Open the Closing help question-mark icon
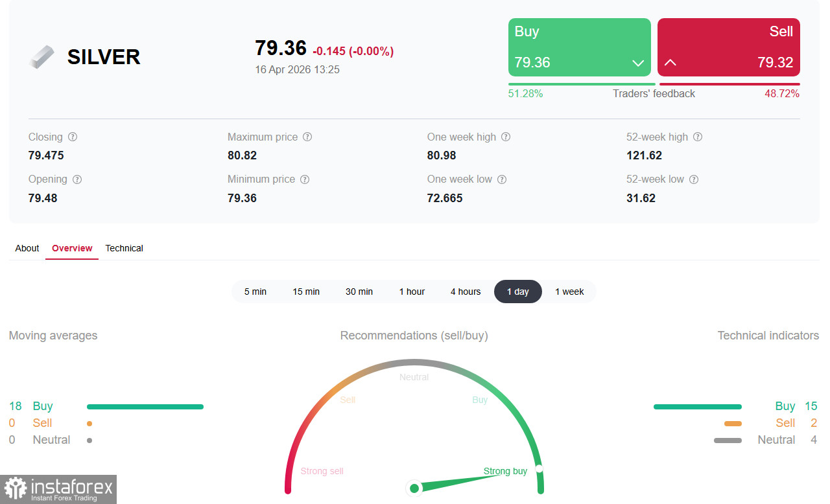Screen dimensions: 830x504 [73, 137]
